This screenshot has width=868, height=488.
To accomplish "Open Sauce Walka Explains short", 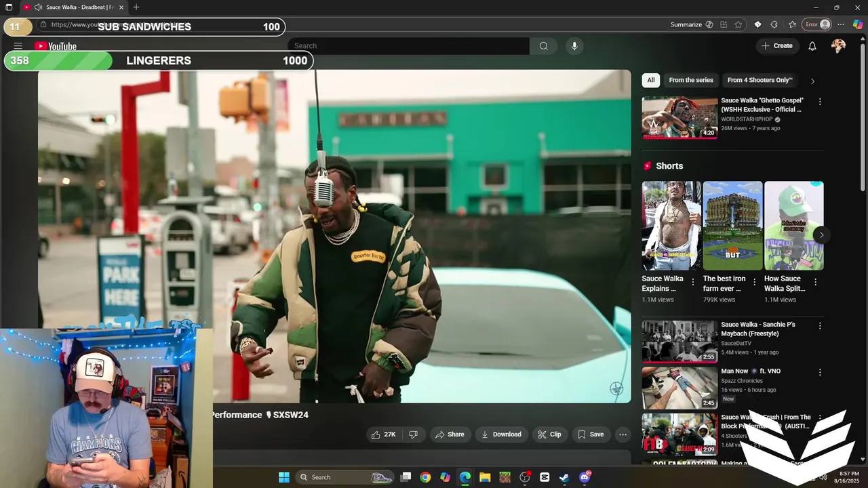I will tap(671, 226).
